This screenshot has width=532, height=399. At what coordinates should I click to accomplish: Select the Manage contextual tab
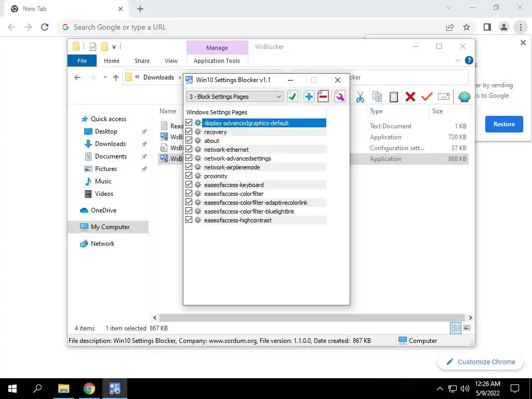pyautogui.click(x=217, y=48)
